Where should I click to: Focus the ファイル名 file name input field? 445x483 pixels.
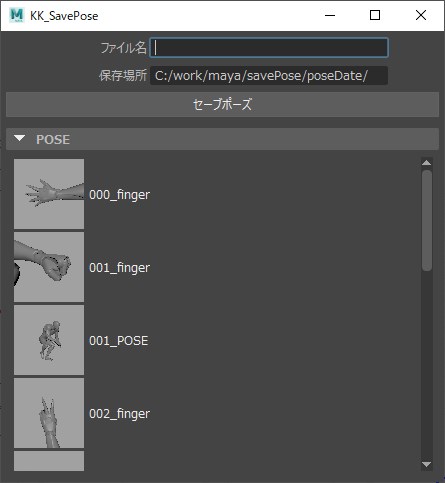269,47
